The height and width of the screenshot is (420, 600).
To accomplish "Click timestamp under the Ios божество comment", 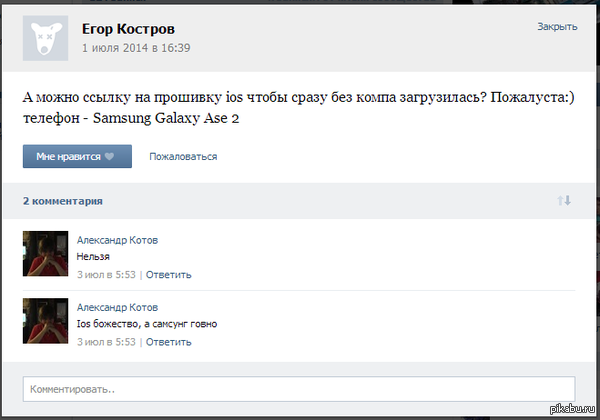I will [106, 342].
